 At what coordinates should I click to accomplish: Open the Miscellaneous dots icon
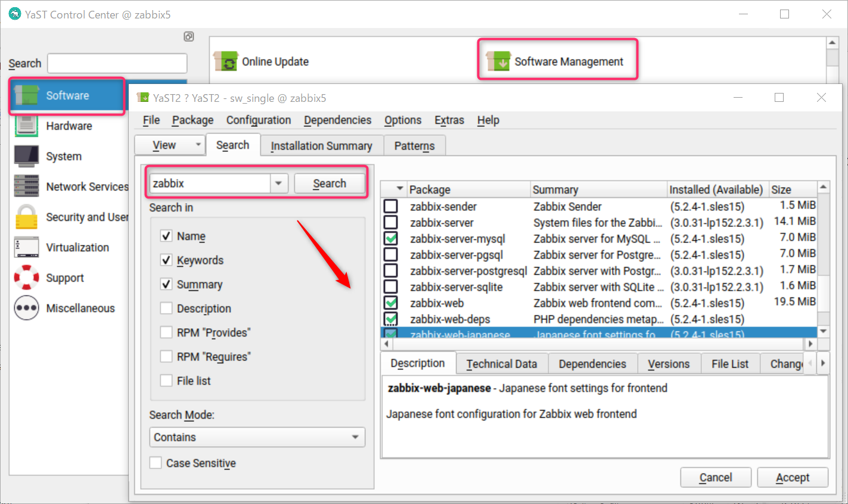click(27, 308)
